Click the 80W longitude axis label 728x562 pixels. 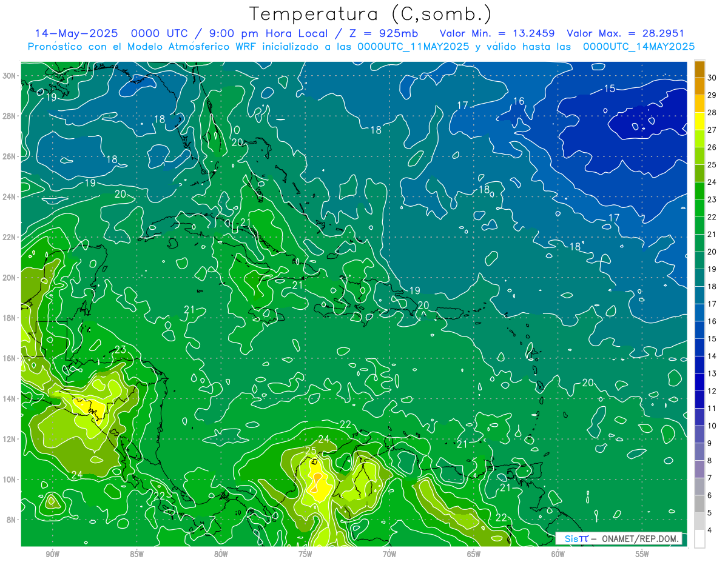tap(221, 554)
